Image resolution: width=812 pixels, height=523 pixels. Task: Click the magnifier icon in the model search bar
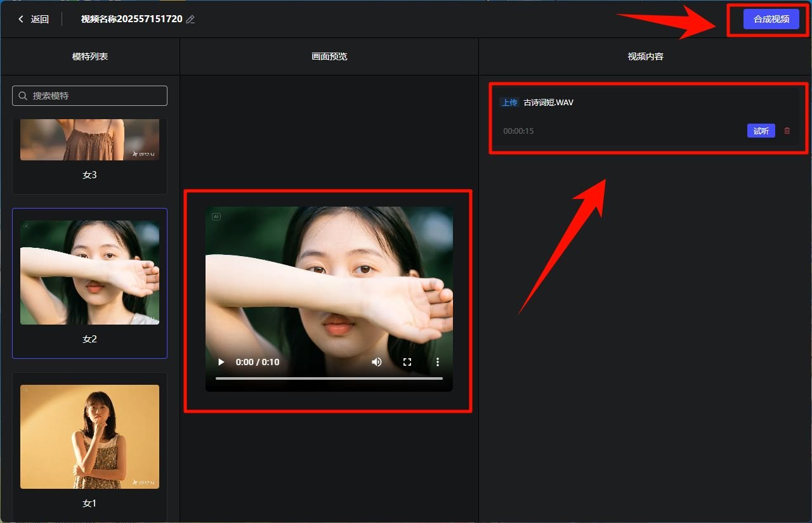pos(23,96)
